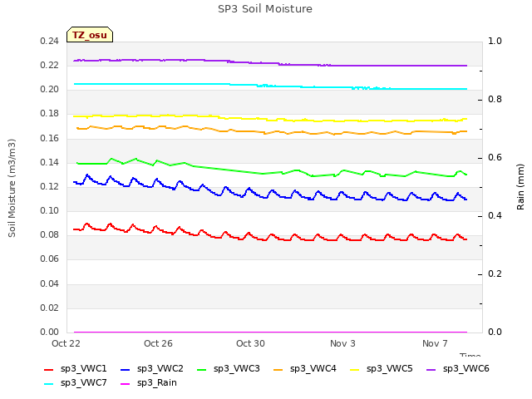The height and width of the screenshot is (399, 532).
Task: Click the magenta sp3_Rain line at zero
Action: tap(270, 332)
